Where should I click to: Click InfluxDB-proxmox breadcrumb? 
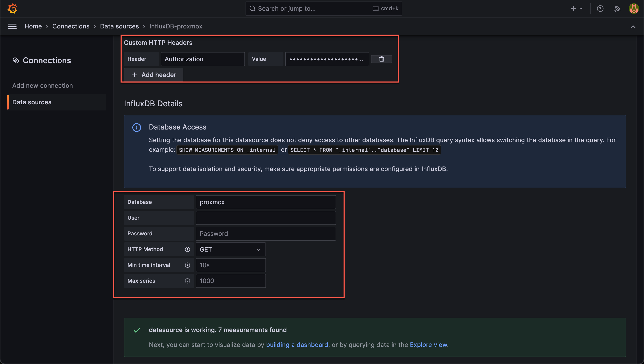pos(176,26)
